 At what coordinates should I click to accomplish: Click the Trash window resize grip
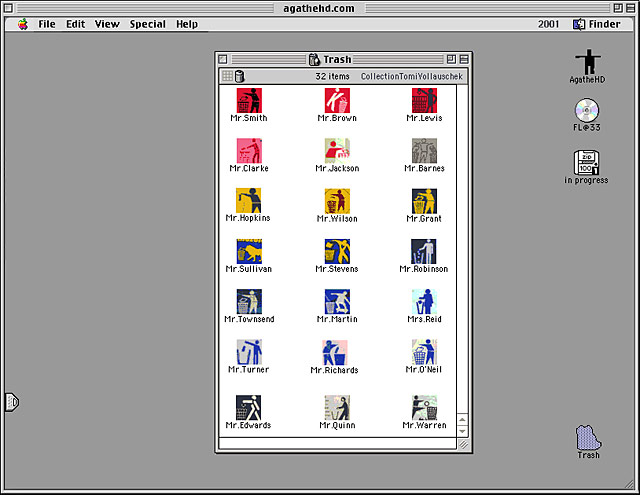tap(463, 444)
